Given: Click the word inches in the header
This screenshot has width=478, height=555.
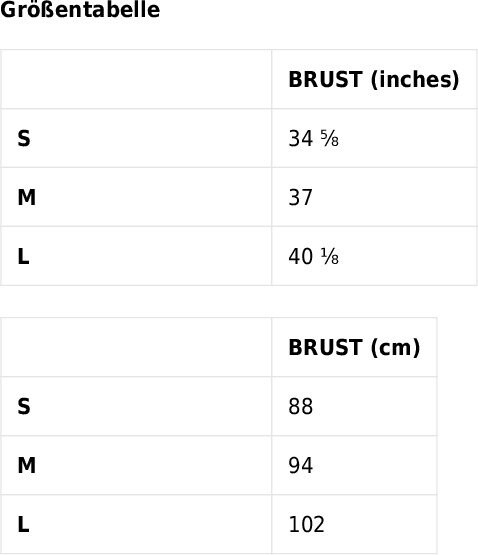Looking at the screenshot, I should pos(415,79).
